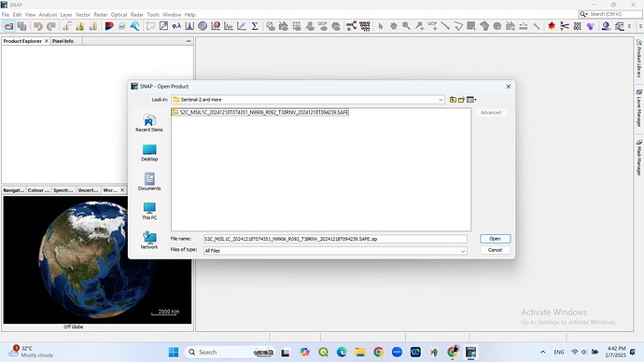Image resolution: width=644 pixels, height=362 pixels.
Task: Click the Sigma statistics toolbar icon
Action: coord(255,26)
